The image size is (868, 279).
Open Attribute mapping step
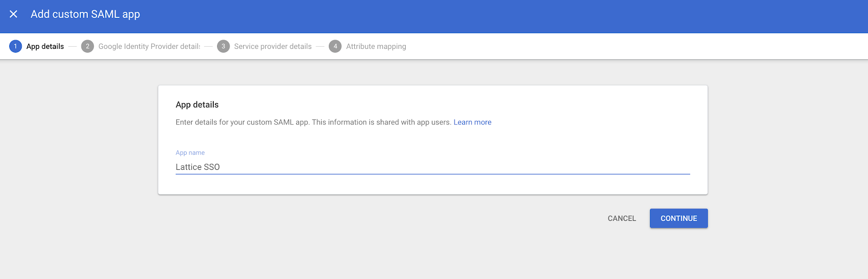tap(376, 46)
